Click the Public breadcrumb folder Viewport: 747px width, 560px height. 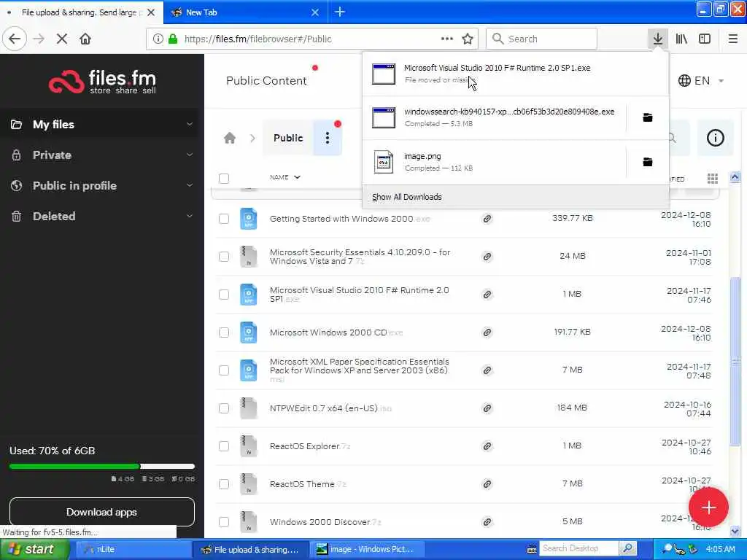pyautogui.click(x=287, y=138)
